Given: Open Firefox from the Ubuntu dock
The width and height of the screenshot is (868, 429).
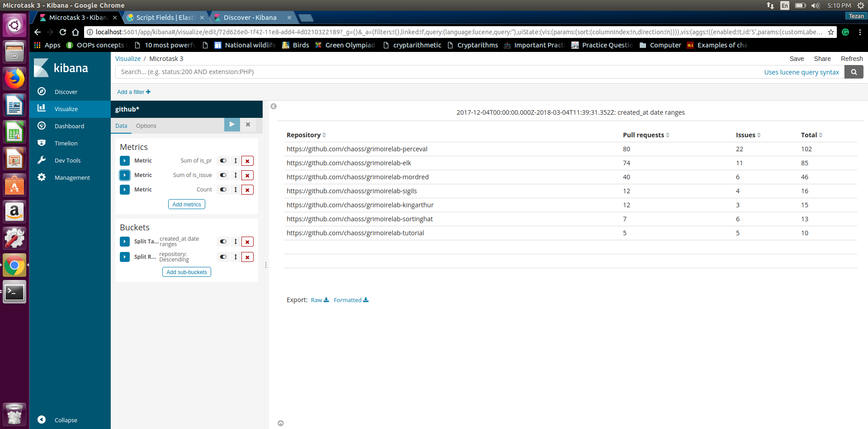Looking at the screenshot, I should pos(14,79).
